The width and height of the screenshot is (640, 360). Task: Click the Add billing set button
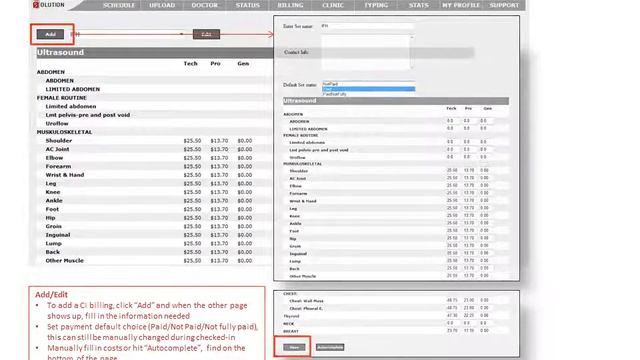tap(50, 34)
